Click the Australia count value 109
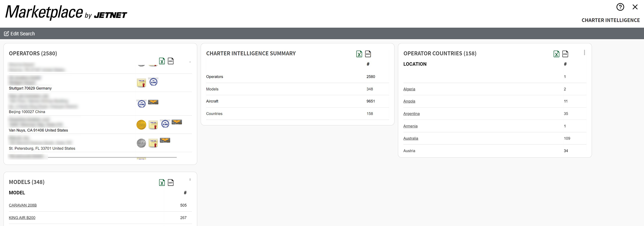Screen dimensions: 644x226 point(567,139)
